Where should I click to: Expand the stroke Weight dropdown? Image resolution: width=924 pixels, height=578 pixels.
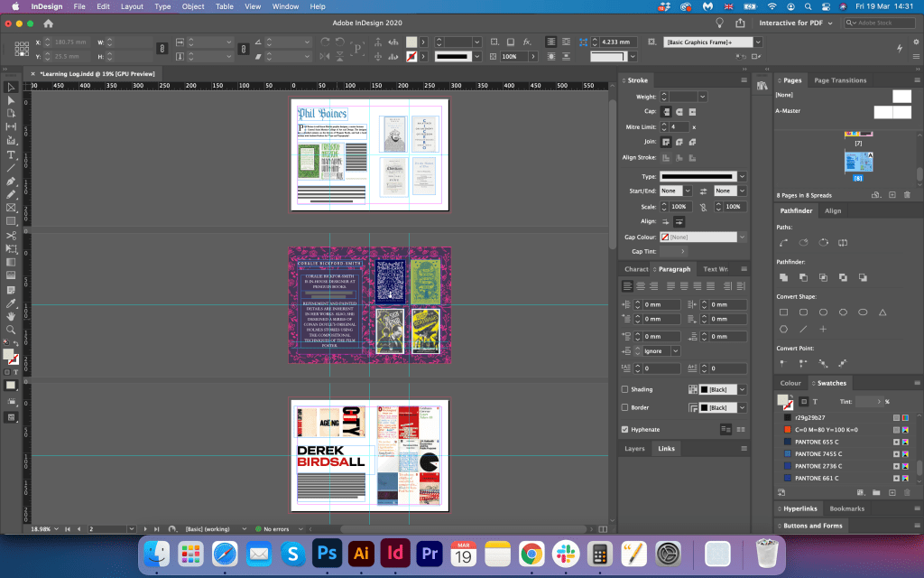pyautogui.click(x=702, y=97)
